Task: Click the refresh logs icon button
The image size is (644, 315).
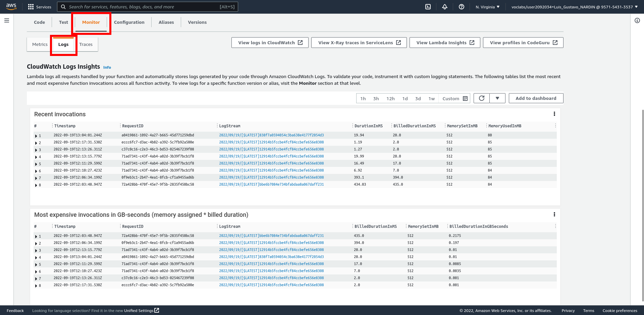Action: click(482, 98)
